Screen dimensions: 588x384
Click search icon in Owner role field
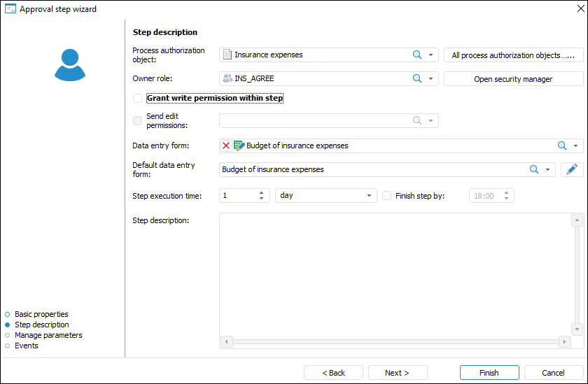(x=417, y=78)
